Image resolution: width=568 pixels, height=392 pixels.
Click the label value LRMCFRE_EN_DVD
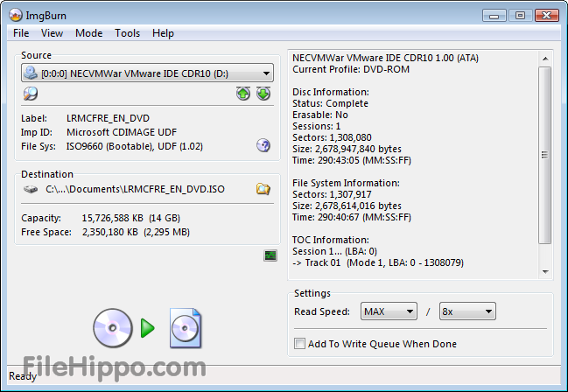pos(108,118)
